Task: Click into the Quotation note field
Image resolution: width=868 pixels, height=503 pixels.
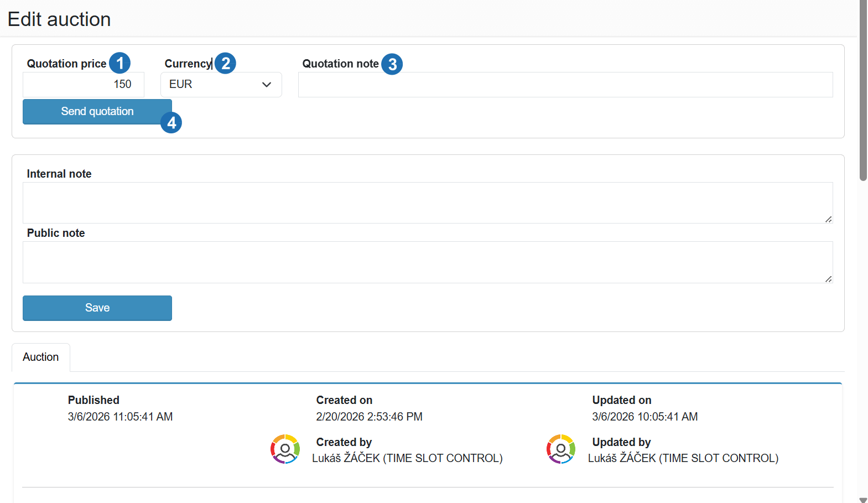Action: (565, 85)
